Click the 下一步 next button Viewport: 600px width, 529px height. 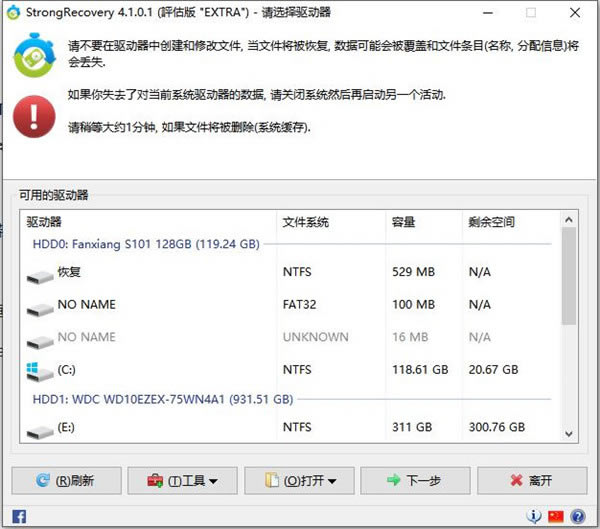coord(415,480)
